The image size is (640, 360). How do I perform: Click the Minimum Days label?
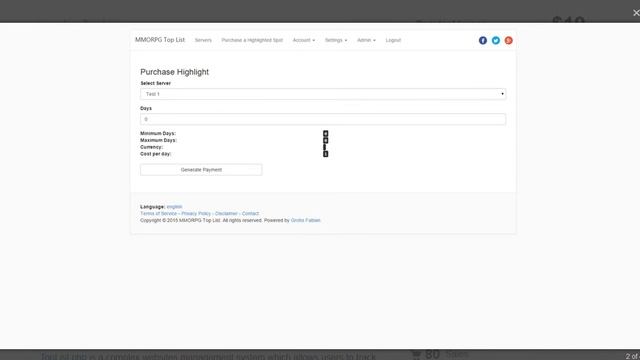point(158,133)
